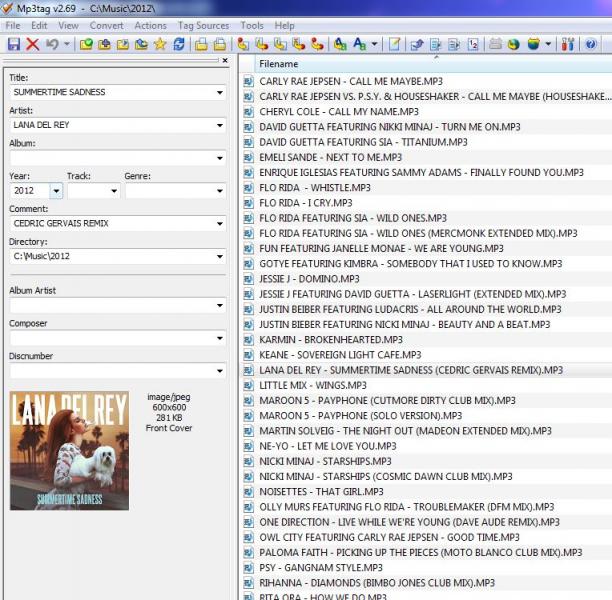Open the Tag Sources menu
Viewport: 612px width, 600px height.
pos(203,26)
